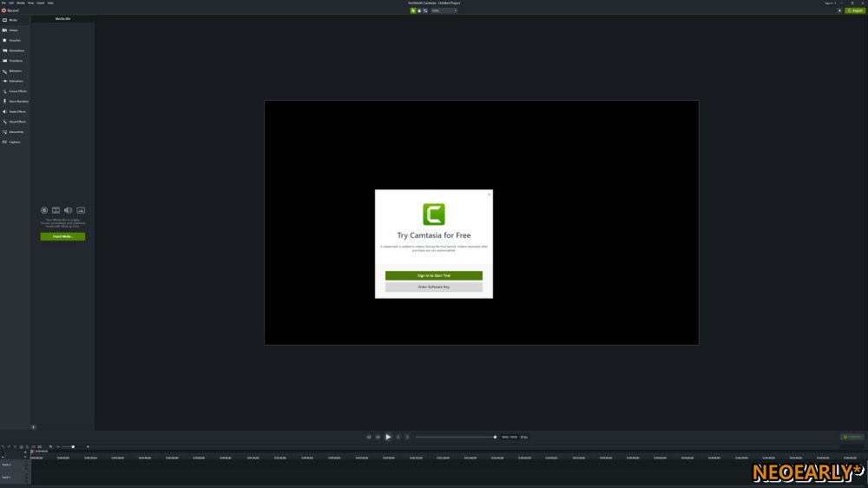Image resolution: width=868 pixels, height=488 pixels.
Task: Click the Properties button
Action: coord(852,437)
